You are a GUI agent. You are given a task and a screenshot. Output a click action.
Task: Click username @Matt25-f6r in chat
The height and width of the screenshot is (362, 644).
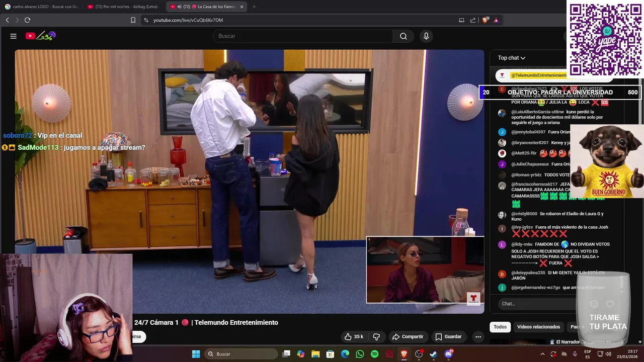coord(524,153)
